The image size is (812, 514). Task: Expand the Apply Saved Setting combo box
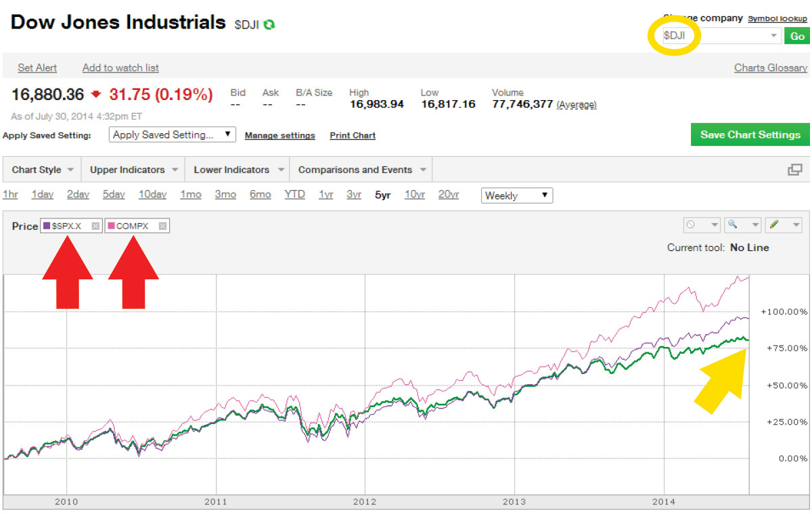click(172, 135)
